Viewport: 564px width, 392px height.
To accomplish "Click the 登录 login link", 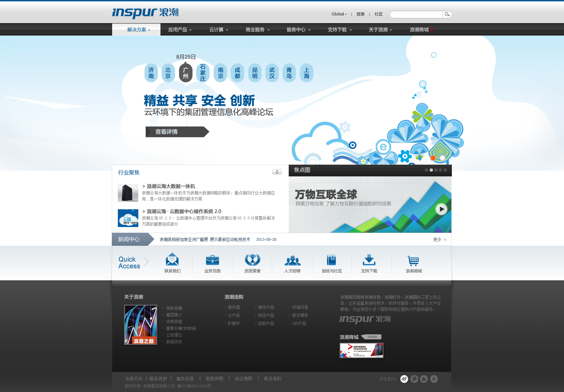I will (360, 14).
